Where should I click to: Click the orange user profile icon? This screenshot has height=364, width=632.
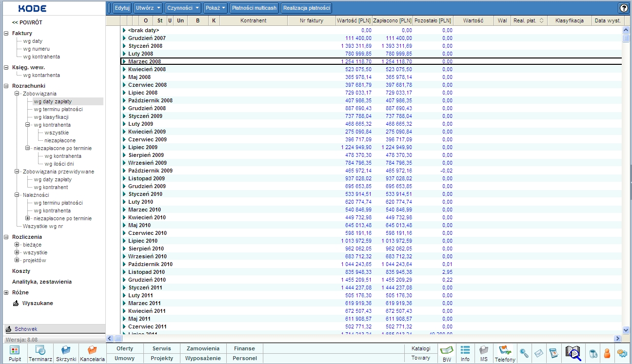click(608, 353)
